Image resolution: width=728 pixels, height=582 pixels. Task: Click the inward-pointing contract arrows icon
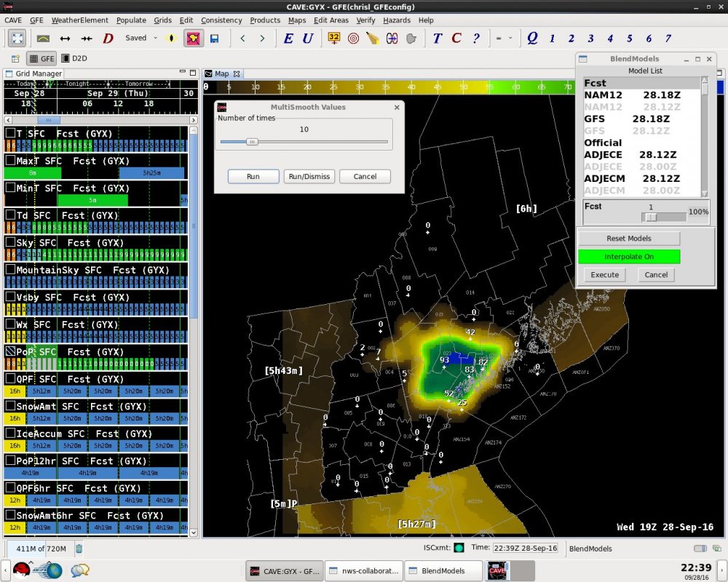point(87,39)
